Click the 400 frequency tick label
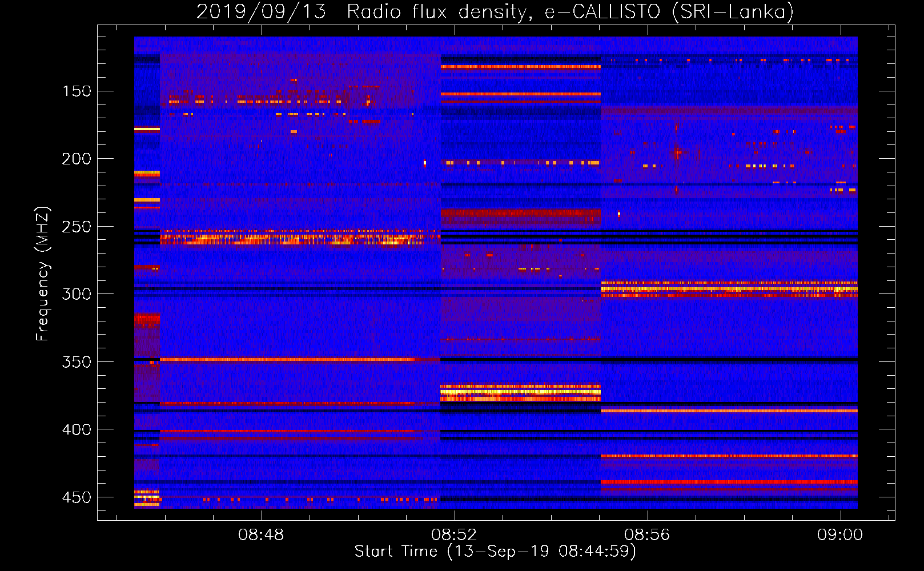Image resolution: width=924 pixels, height=571 pixels. coord(77,429)
